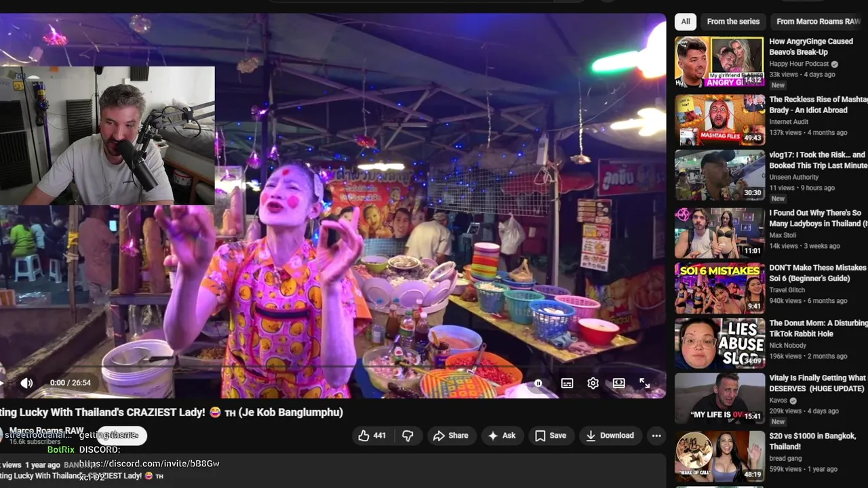Open Ladyboys in Thailand video thumbnail
The height and width of the screenshot is (488, 868).
pyautogui.click(x=719, y=232)
